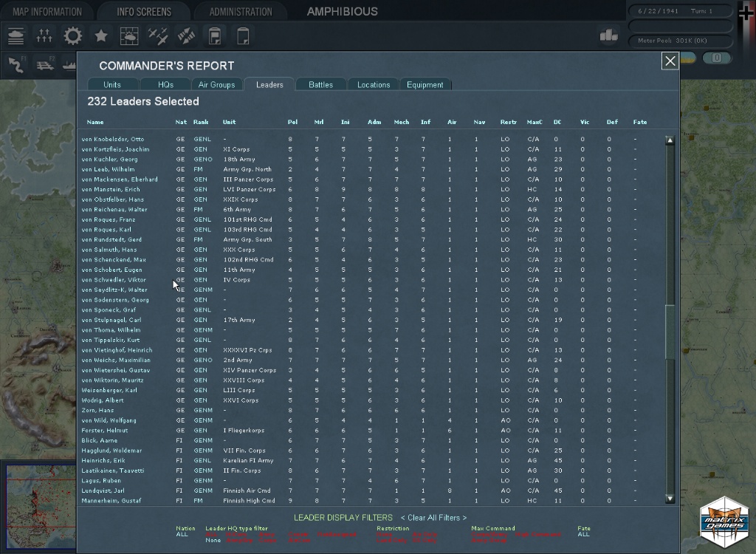Open the tank order of battle icon
Screen dimensions: 756x554
[x=16, y=35]
